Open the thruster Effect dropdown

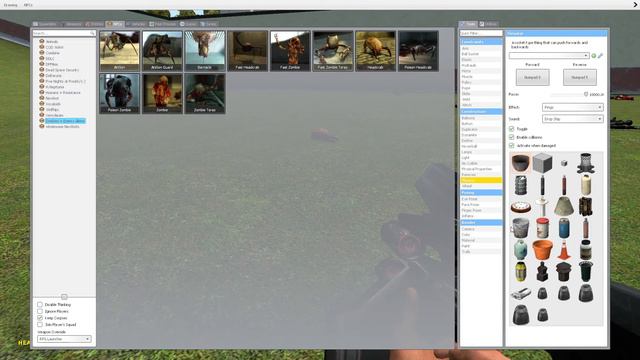pos(573,107)
